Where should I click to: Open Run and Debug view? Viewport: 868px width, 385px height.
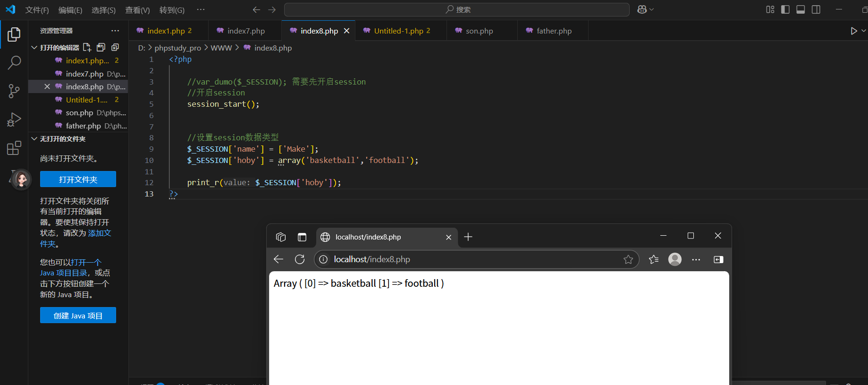14,120
